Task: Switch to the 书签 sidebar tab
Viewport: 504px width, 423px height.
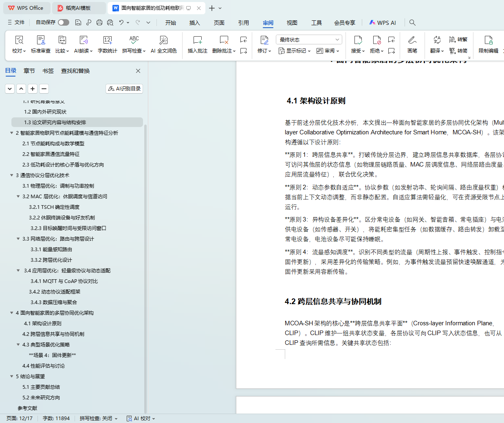Action: point(48,71)
